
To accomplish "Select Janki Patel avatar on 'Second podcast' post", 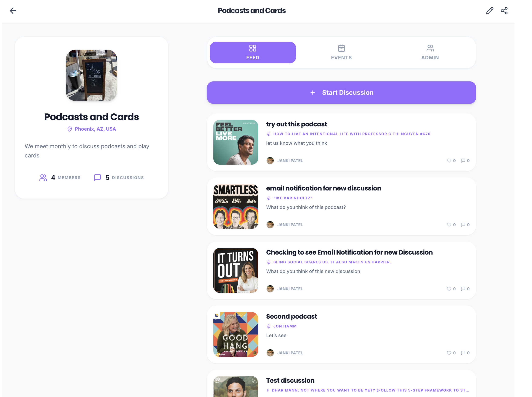I will coord(270,353).
